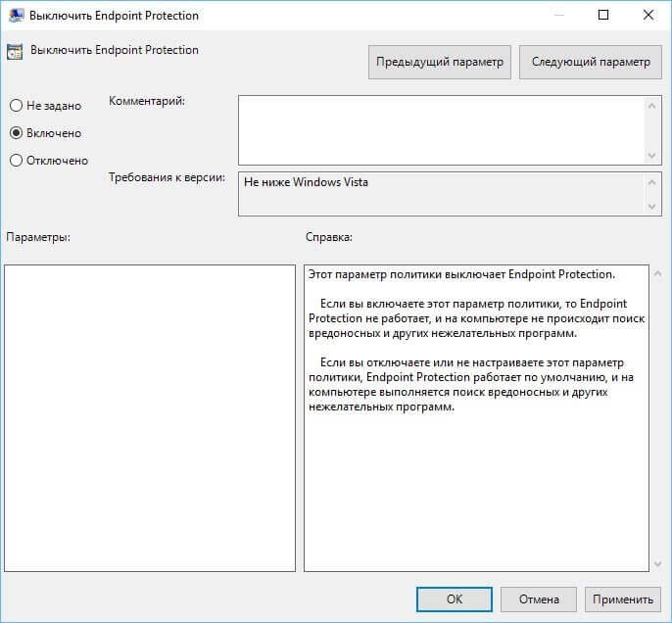Click the heading text 'Выключить Endpoint Protection' below title bar

(115, 50)
